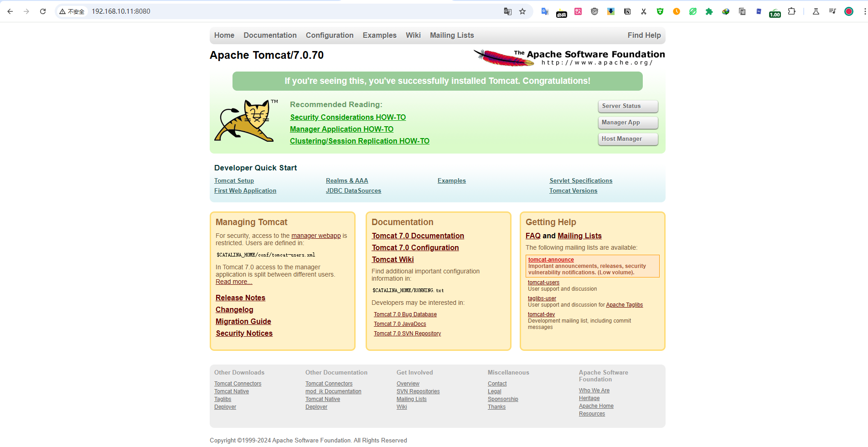Screen dimensions: 868x447
Task: Open the Tomcat Versions link
Action: point(573,190)
